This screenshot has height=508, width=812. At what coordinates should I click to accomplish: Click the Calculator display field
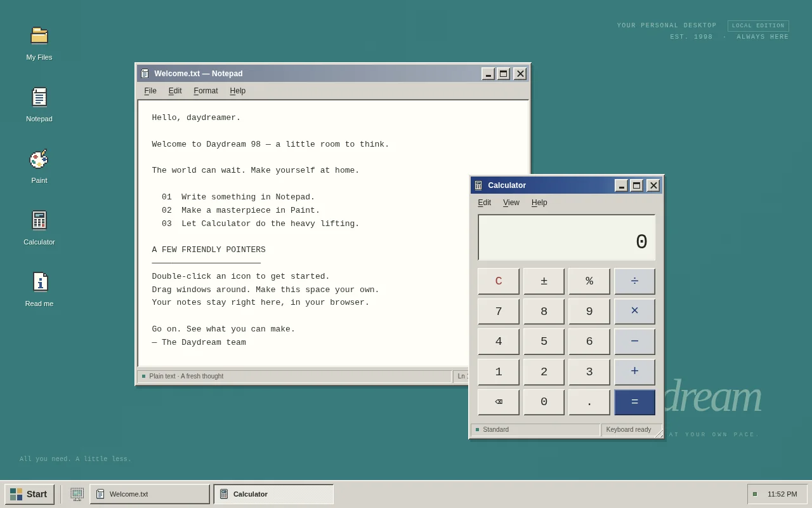pyautogui.click(x=566, y=237)
